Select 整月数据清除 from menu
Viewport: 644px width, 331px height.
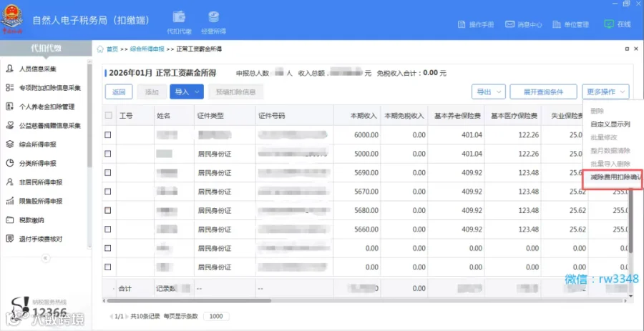[x=610, y=151]
